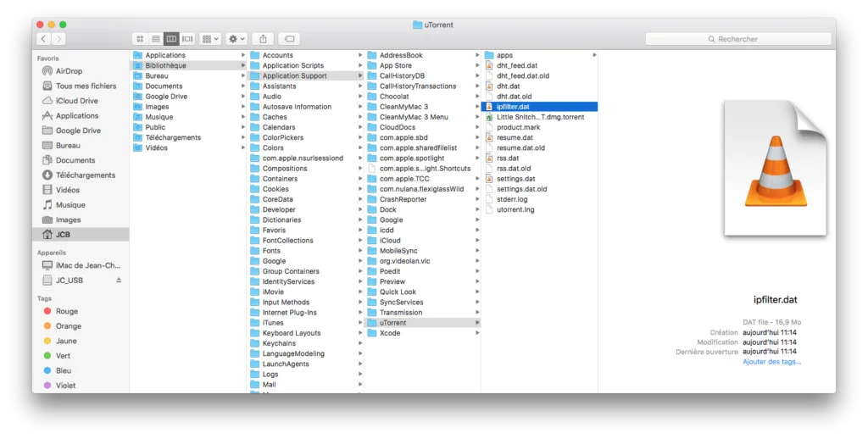This screenshot has width=868, height=439.
Task: Expand the uTorrent folder arrow
Action: [477, 323]
